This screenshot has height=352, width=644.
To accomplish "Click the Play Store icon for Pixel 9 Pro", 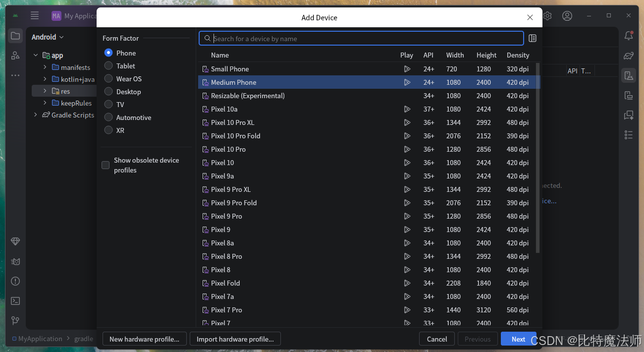I will 407,216.
